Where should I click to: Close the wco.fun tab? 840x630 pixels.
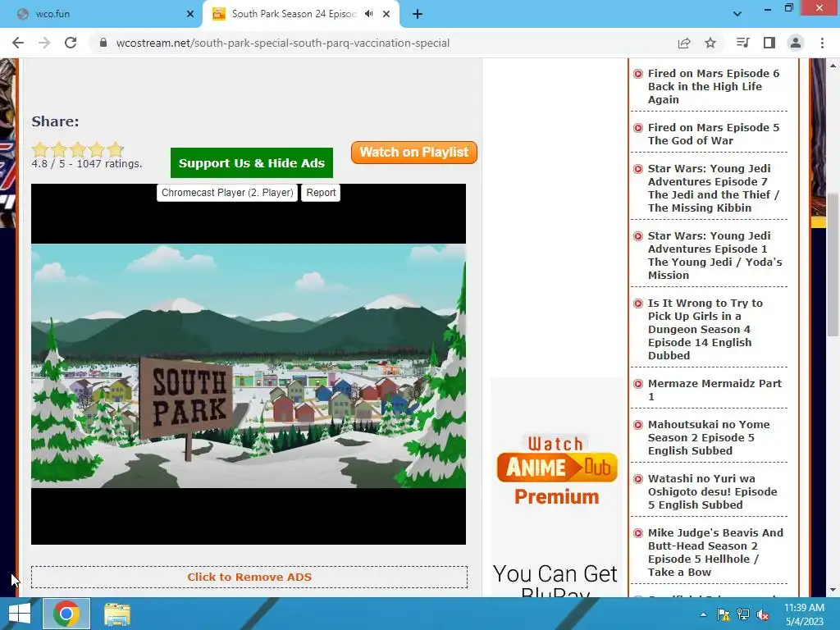click(x=190, y=14)
